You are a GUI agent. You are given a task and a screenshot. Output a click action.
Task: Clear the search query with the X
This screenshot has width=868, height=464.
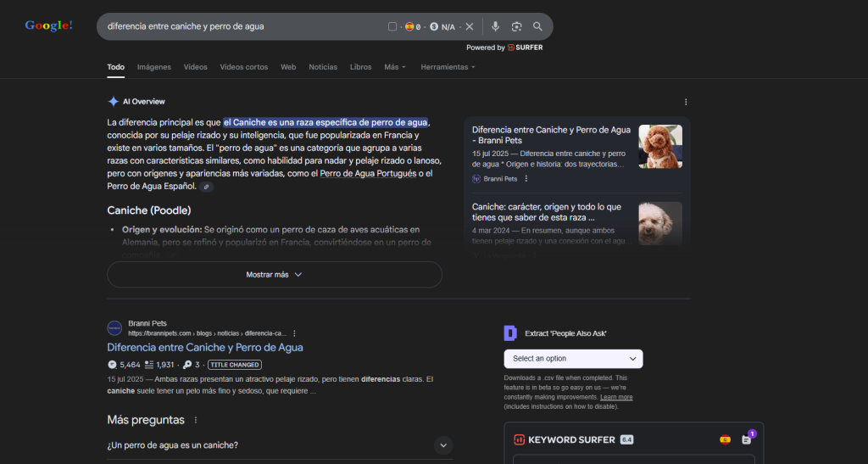coord(470,26)
